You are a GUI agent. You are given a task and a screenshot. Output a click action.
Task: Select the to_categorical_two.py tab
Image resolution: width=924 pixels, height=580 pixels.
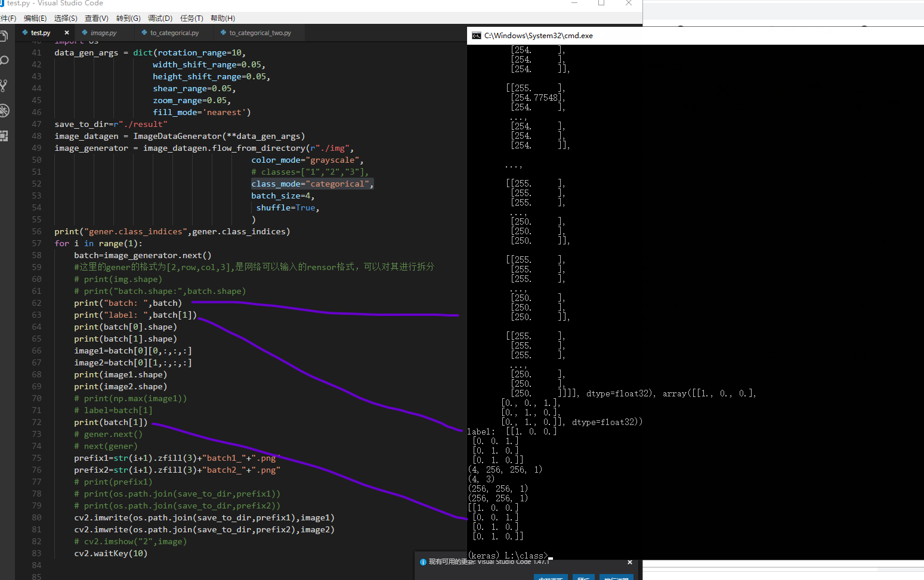259,33
